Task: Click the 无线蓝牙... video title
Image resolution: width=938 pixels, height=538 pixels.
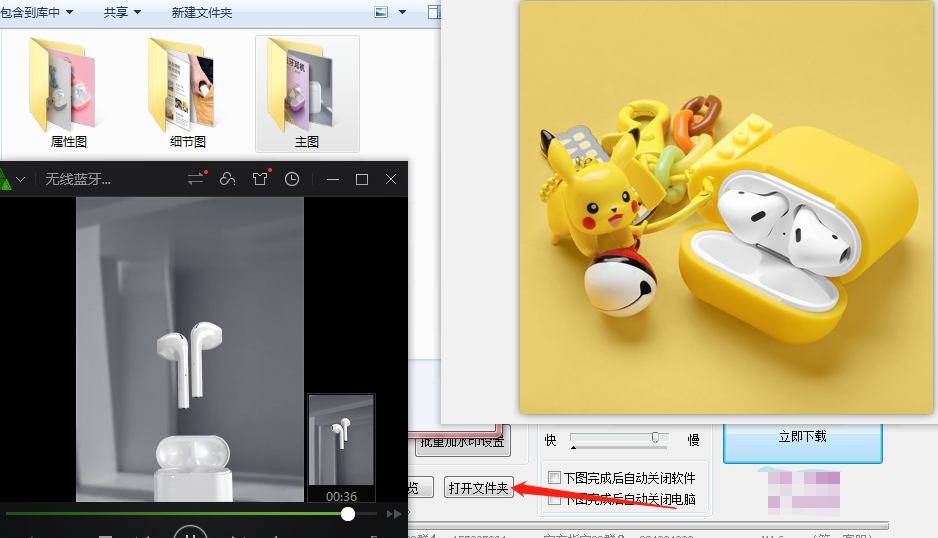Action: 78,179
